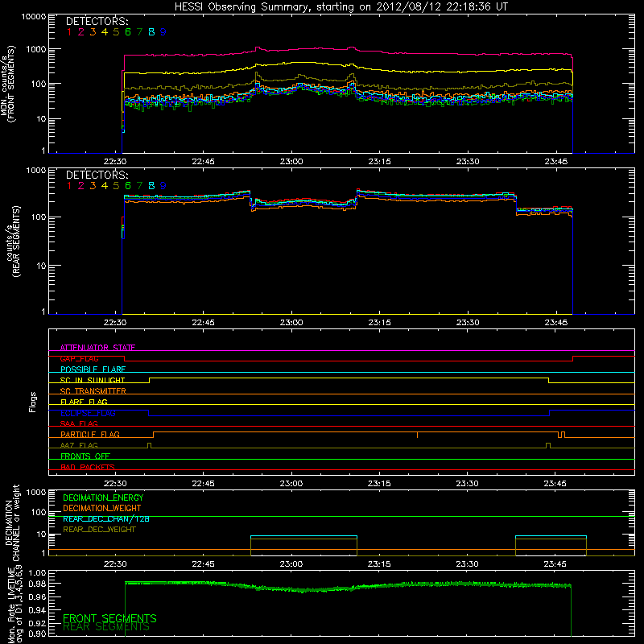Click 23:00 time label below Flags panel
644x644 pixels.
(291, 483)
